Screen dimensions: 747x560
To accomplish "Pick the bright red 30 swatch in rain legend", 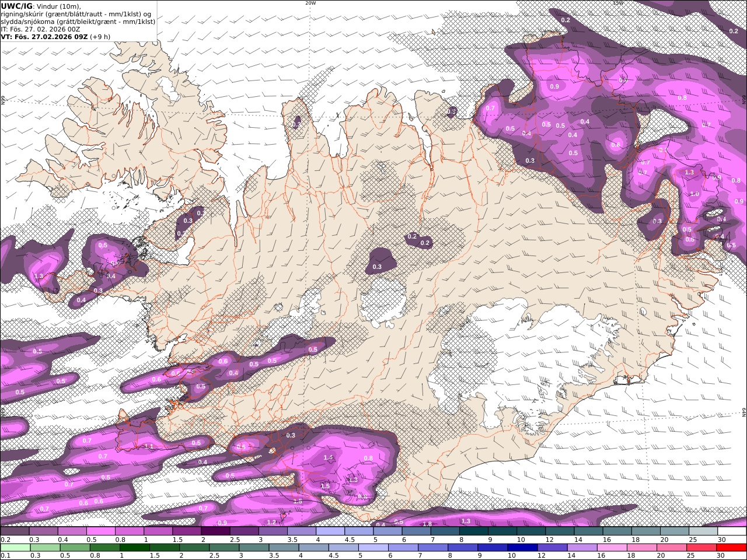I will click(x=731, y=547).
